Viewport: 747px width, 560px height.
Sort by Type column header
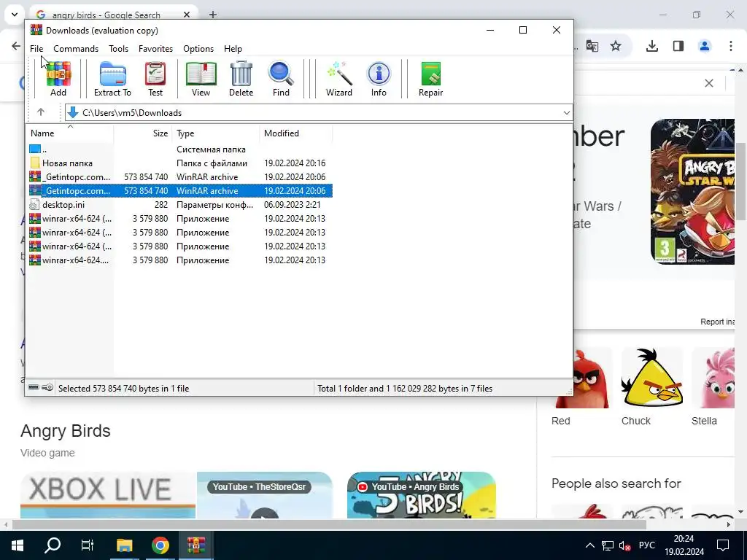[215, 133]
